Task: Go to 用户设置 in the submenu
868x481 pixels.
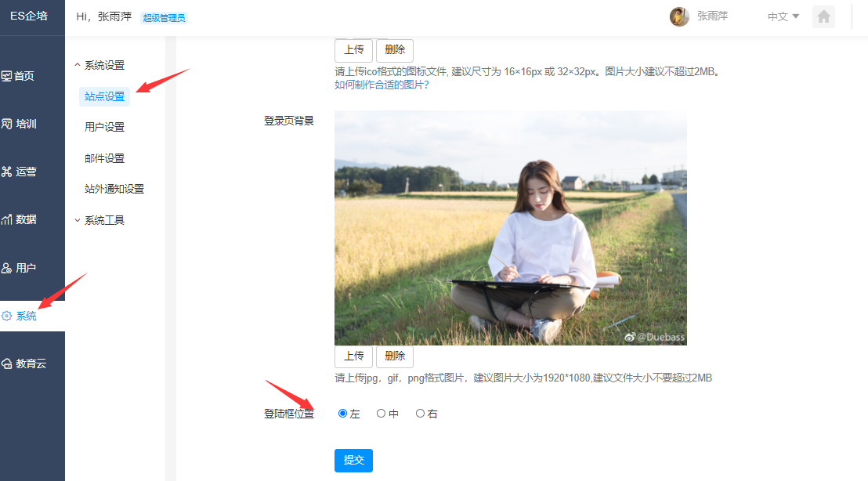Action: point(104,127)
